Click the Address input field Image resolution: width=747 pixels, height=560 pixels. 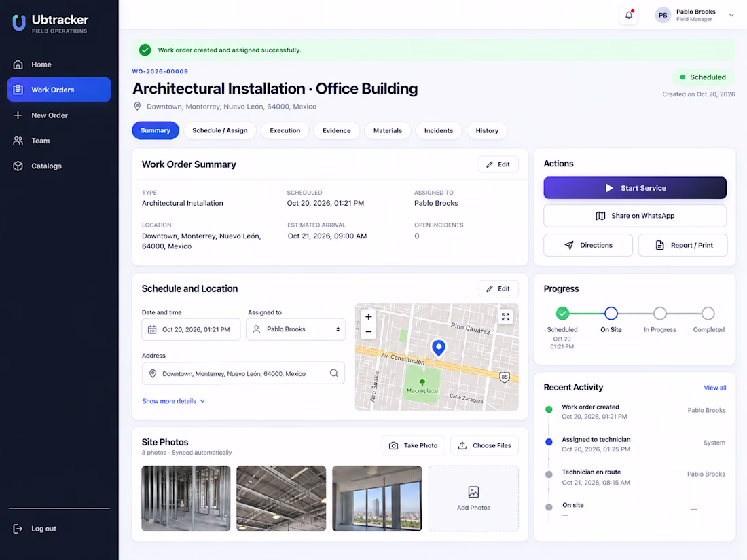243,373
